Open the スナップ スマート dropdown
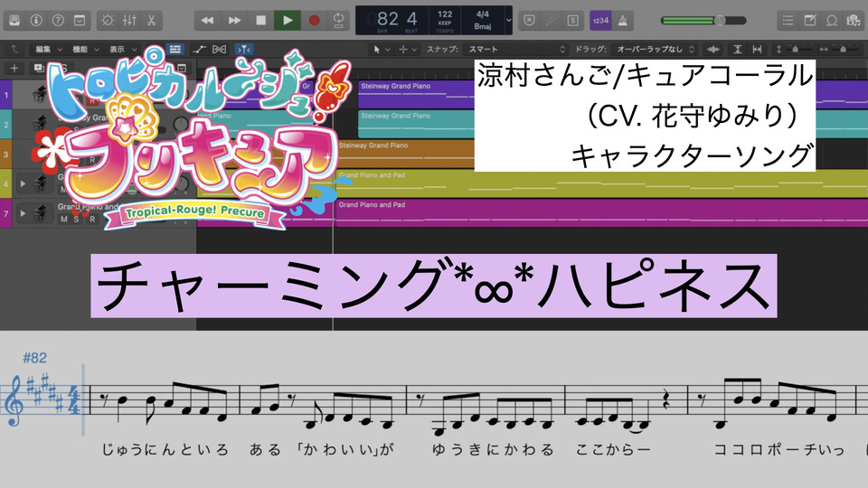Screen dimensions: 868x488 click(x=516, y=49)
